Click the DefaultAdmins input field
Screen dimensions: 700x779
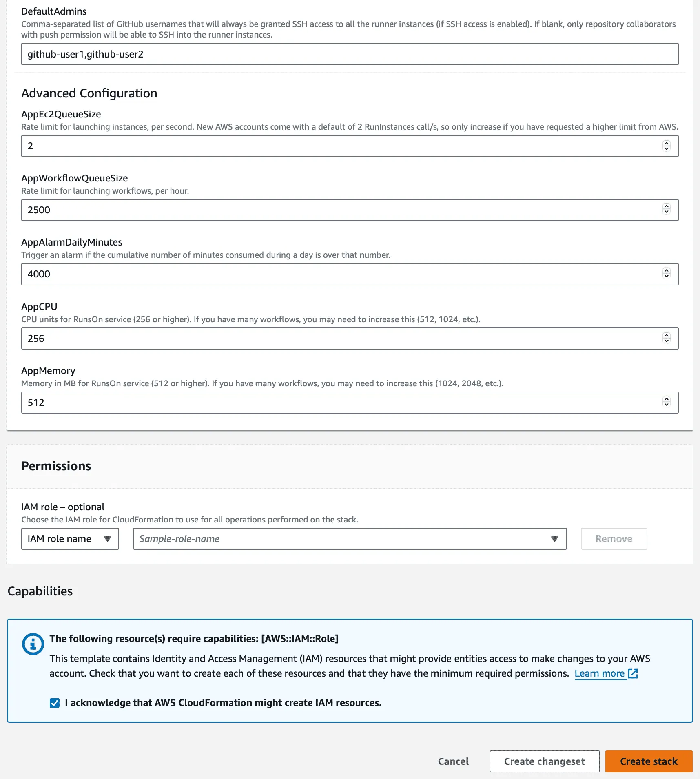click(350, 54)
